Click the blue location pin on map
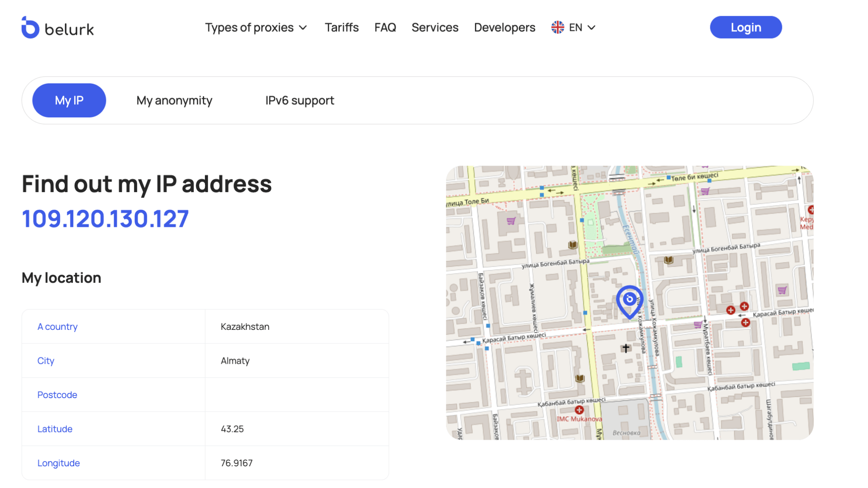The image size is (868, 488). coord(629,301)
